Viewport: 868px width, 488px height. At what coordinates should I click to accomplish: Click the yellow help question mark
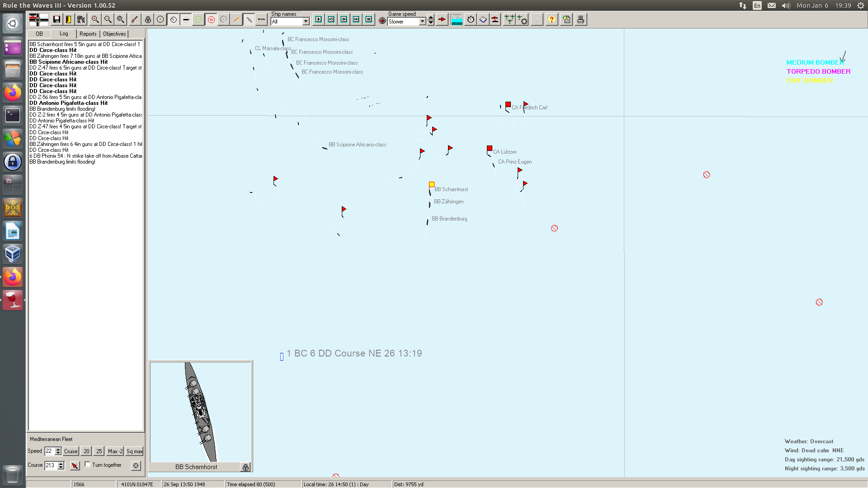point(552,19)
